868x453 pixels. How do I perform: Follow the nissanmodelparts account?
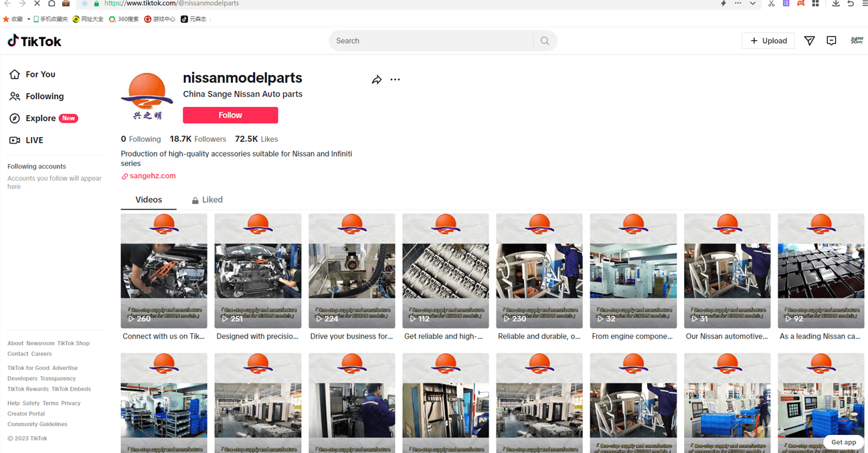230,115
